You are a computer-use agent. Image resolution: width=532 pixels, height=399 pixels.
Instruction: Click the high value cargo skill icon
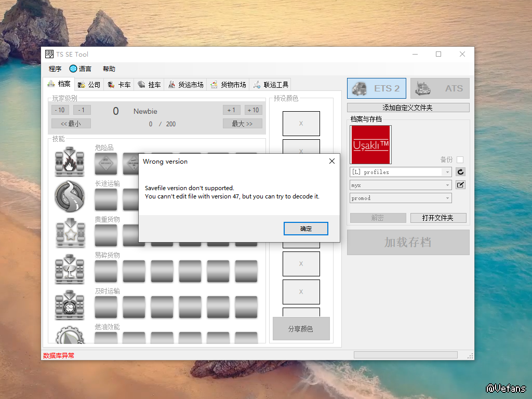[x=70, y=233]
